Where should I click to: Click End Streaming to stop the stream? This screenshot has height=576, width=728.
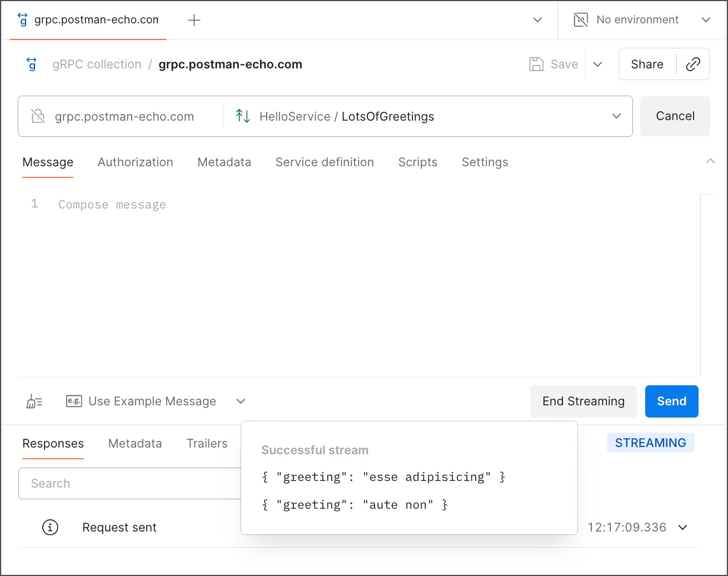[583, 401]
